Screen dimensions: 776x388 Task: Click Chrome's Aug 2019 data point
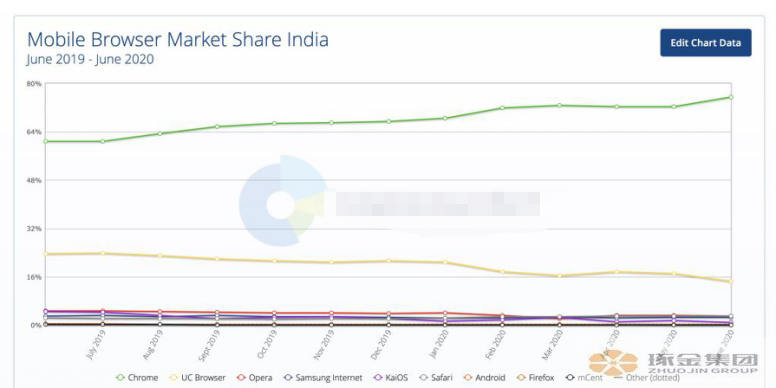point(160,133)
